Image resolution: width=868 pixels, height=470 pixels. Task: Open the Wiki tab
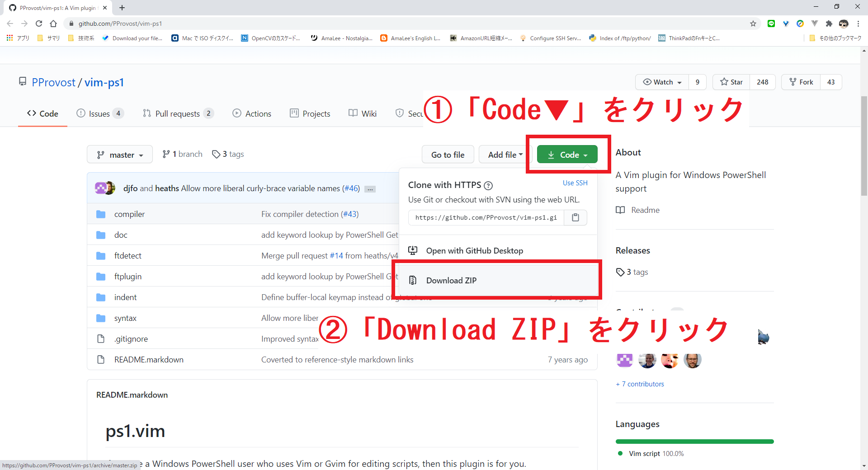tap(363, 113)
